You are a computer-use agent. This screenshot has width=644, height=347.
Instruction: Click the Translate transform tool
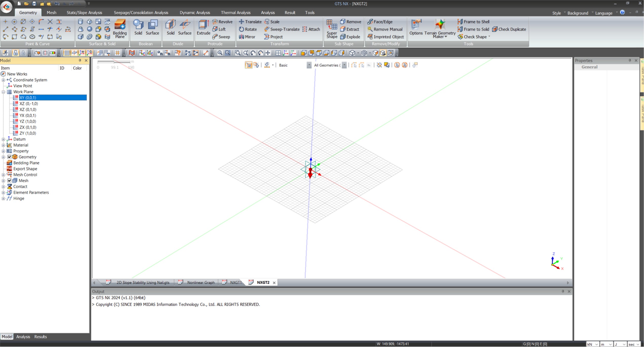click(250, 22)
